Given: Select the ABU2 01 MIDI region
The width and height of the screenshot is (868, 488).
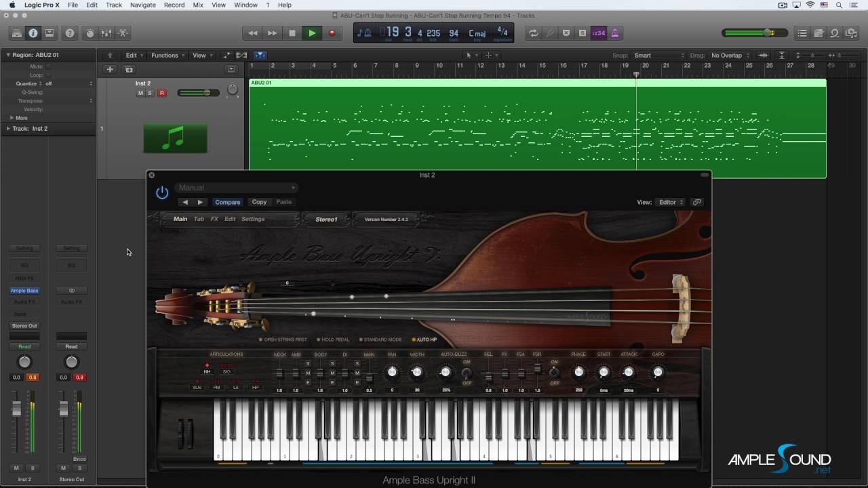Looking at the screenshot, I should click(x=537, y=128).
